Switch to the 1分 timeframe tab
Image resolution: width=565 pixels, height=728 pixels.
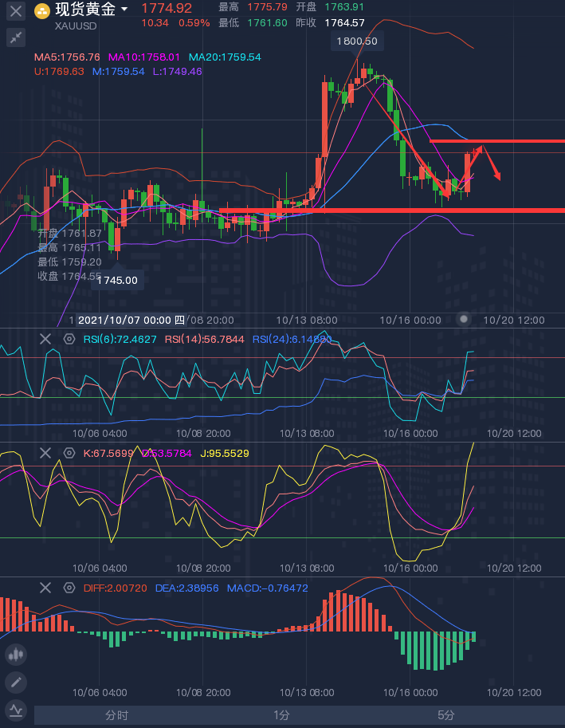coord(281,715)
